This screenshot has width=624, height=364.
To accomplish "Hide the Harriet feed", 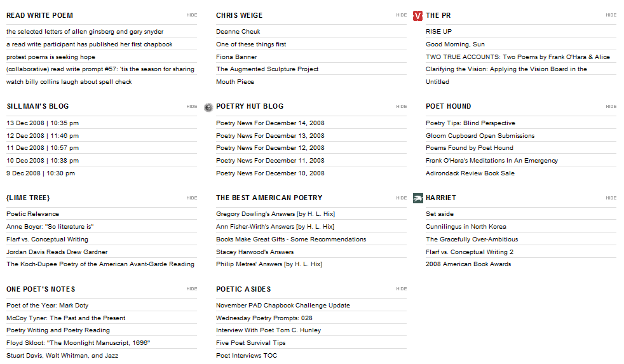I will [611, 198].
